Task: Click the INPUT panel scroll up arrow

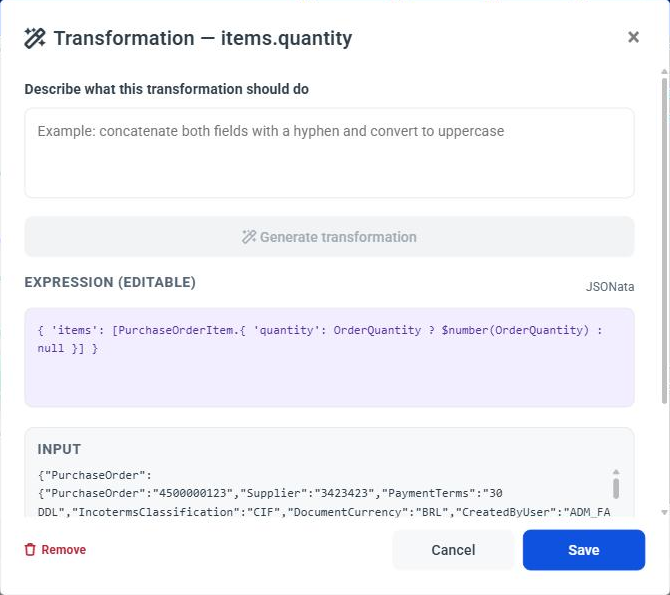Action: tap(616, 472)
